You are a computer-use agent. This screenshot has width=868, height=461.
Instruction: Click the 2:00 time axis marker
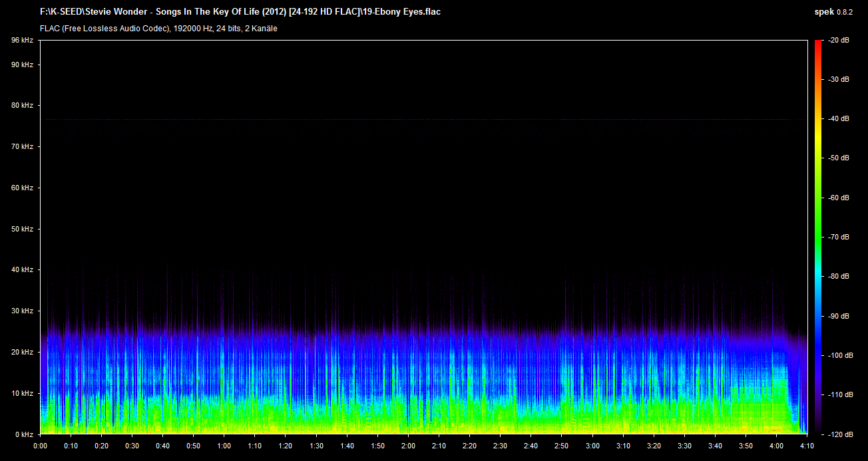point(408,446)
